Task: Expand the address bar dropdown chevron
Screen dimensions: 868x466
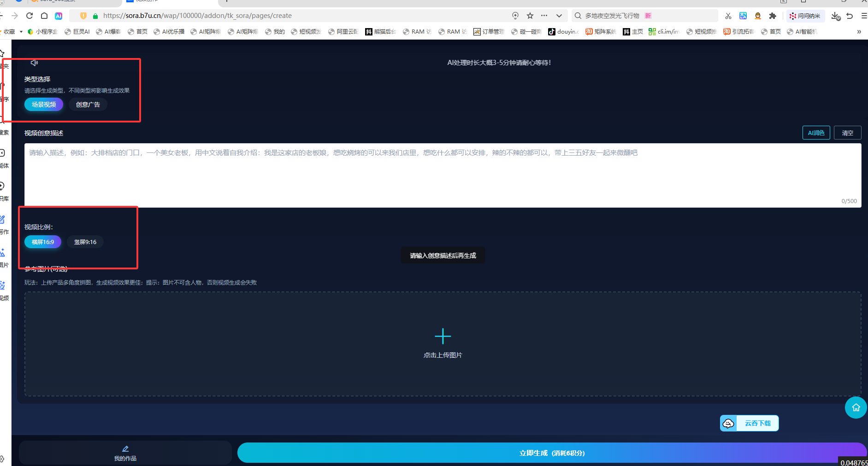Action: (559, 16)
